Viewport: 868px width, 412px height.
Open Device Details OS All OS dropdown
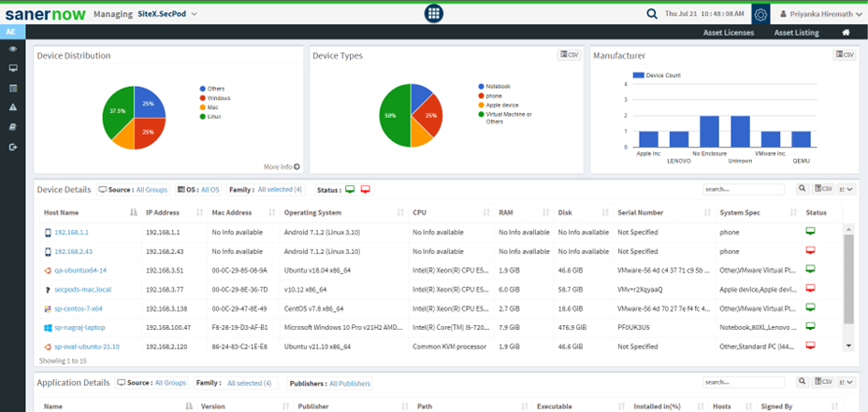(x=198, y=190)
